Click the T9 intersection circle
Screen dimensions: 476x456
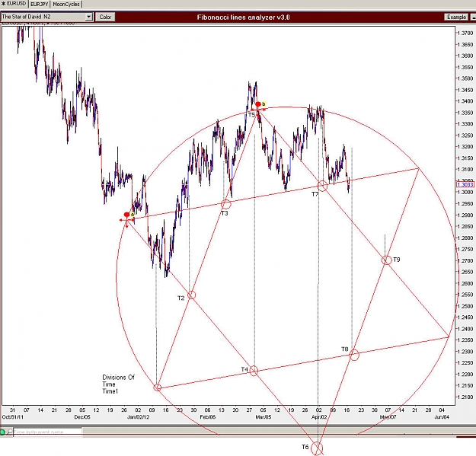(386, 260)
